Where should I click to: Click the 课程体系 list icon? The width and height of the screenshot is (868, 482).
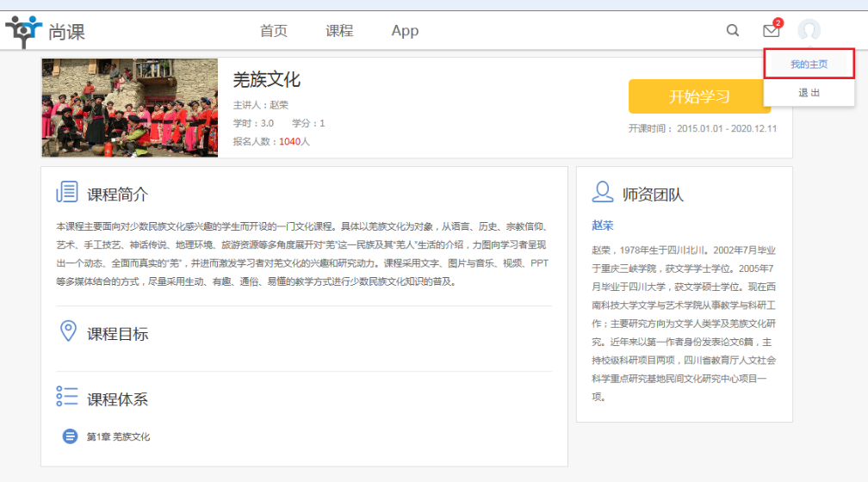67,397
